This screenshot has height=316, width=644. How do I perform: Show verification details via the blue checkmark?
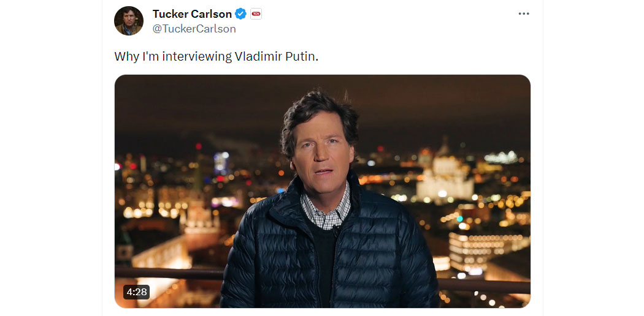240,14
